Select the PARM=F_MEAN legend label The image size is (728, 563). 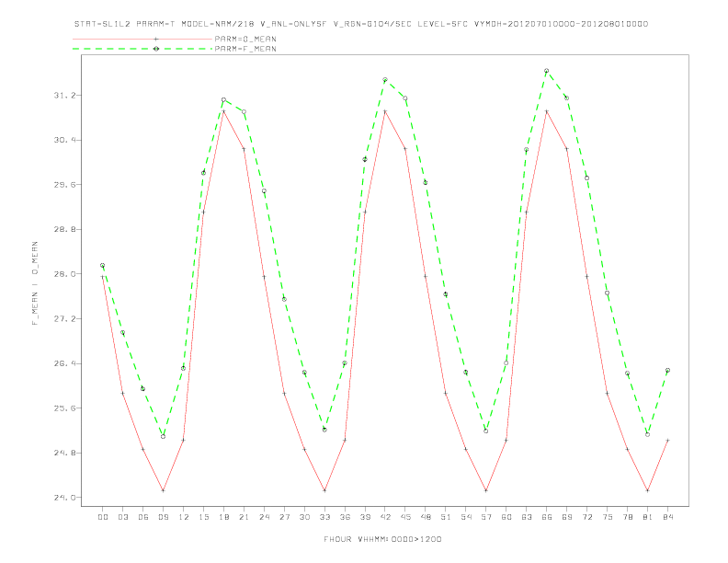(x=245, y=49)
